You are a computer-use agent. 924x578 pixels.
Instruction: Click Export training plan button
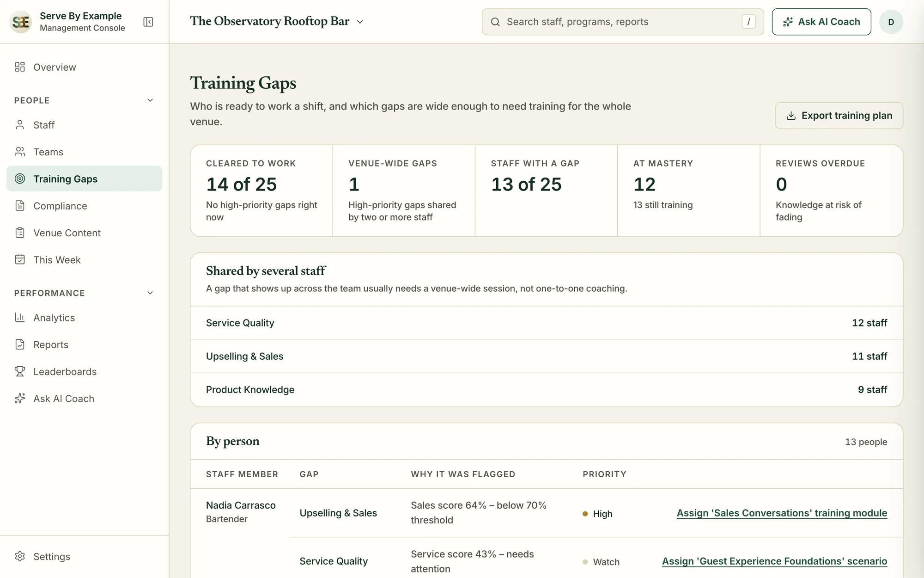(x=839, y=116)
